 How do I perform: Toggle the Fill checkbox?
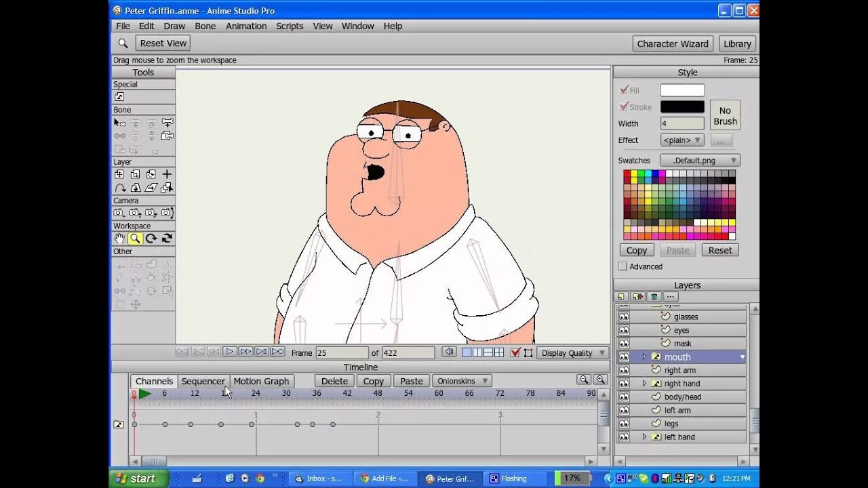(x=624, y=90)
